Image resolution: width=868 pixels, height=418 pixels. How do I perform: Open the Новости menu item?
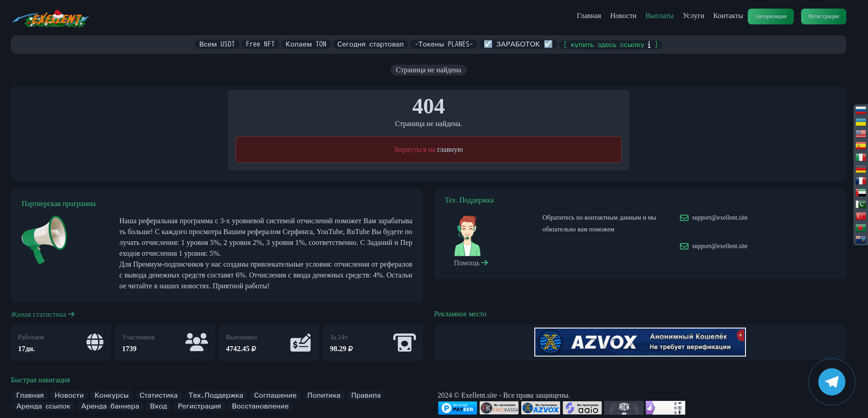[x=623, y=15]
